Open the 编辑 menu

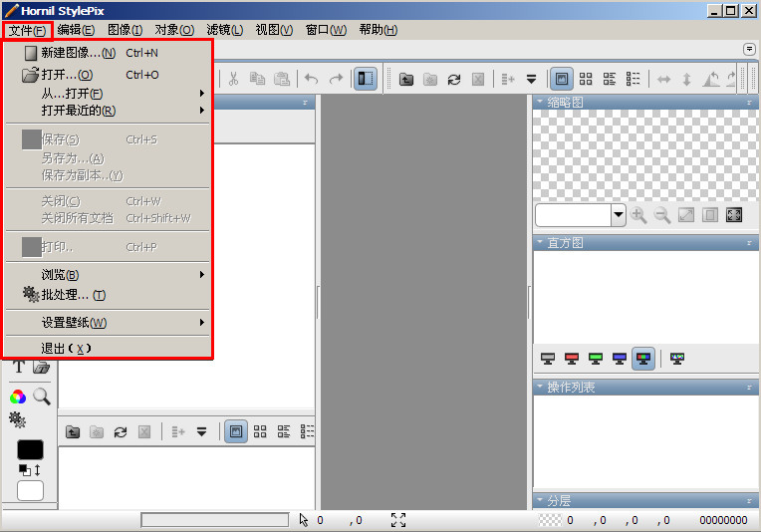tap(76, 30)
